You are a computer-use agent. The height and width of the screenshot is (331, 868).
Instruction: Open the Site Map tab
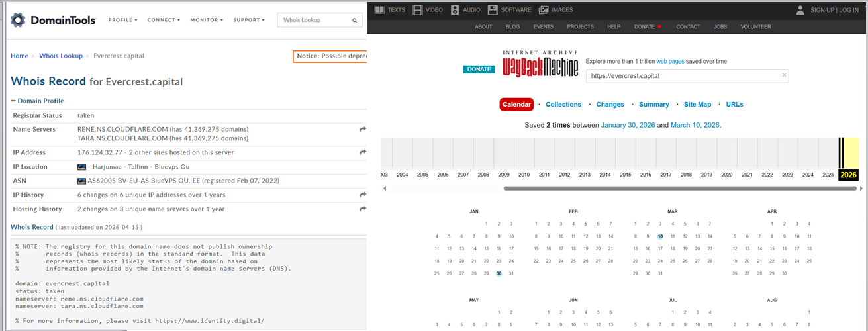click(x=697, y=105)
